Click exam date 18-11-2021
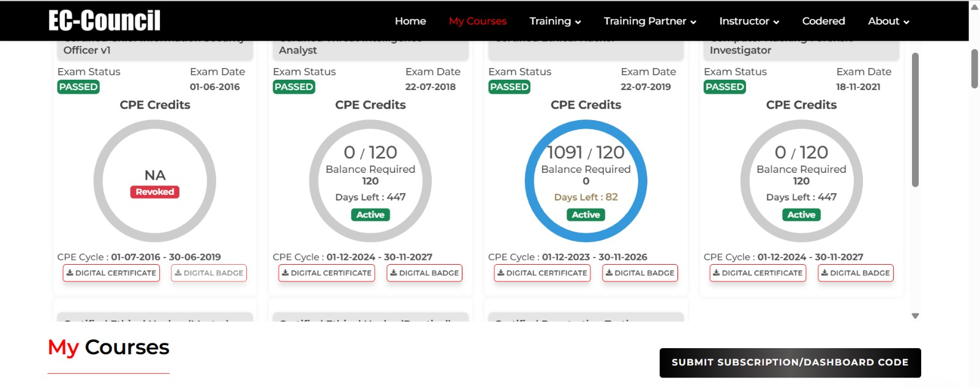Image resolution: width=980 pixels, height=388 pixels. click(858, 87)
